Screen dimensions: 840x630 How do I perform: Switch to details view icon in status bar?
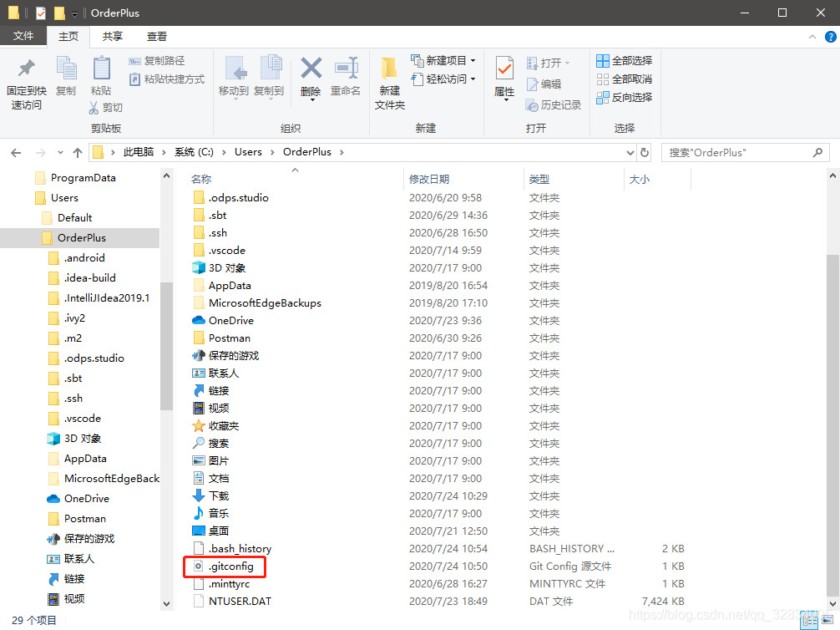[x=809, y=622]
